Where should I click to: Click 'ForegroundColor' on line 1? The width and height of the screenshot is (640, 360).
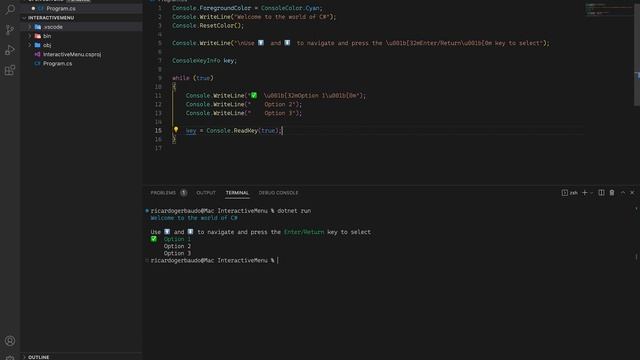pyautogui.click(x=225, y=8)
